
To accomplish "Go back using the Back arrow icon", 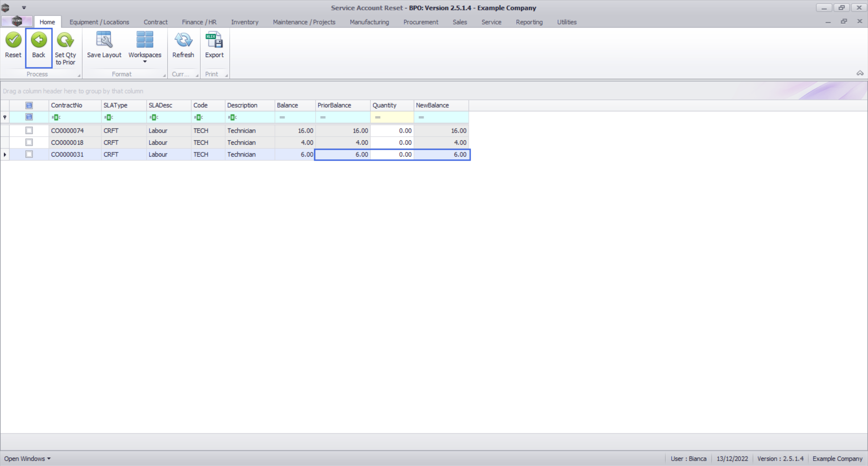I will click(x=39, y=40).
